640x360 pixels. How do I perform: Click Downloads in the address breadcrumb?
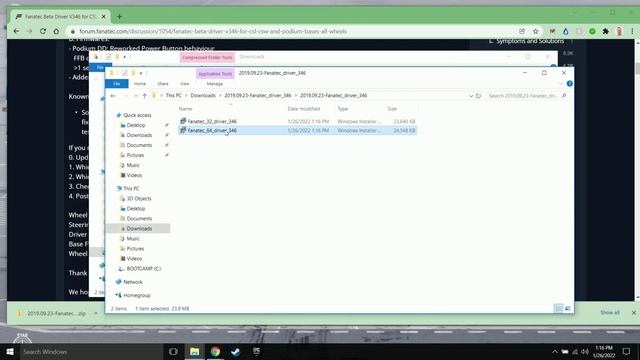[203, 96]
